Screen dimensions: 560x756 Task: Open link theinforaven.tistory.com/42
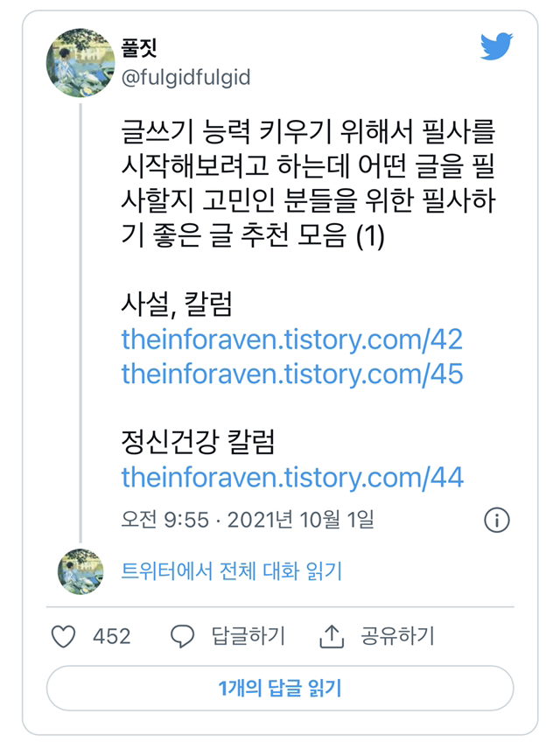click(x=292, y=339)
